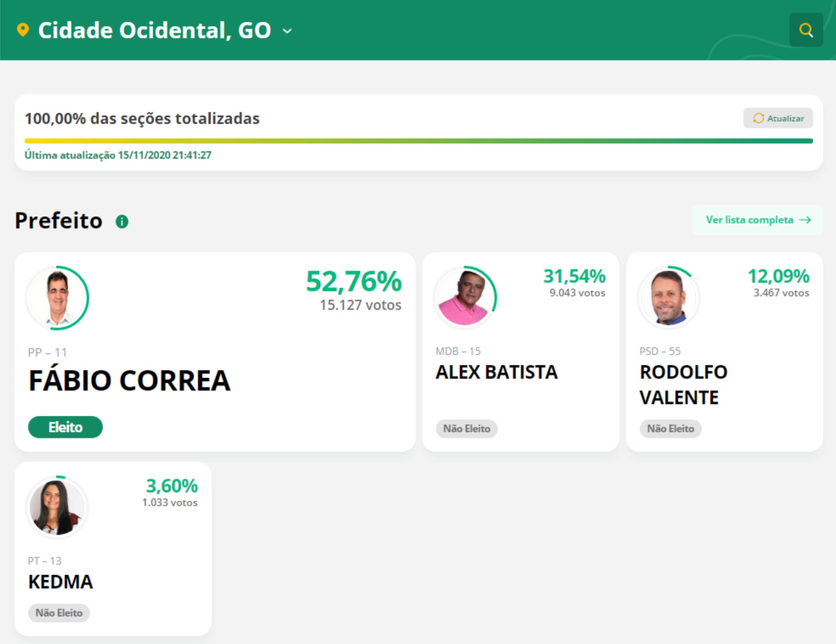Viewport: 836px width, 644px height.
Task: Click Alex Batista's candidate photo
Action: pyautogui.click(x=465, y=298)
